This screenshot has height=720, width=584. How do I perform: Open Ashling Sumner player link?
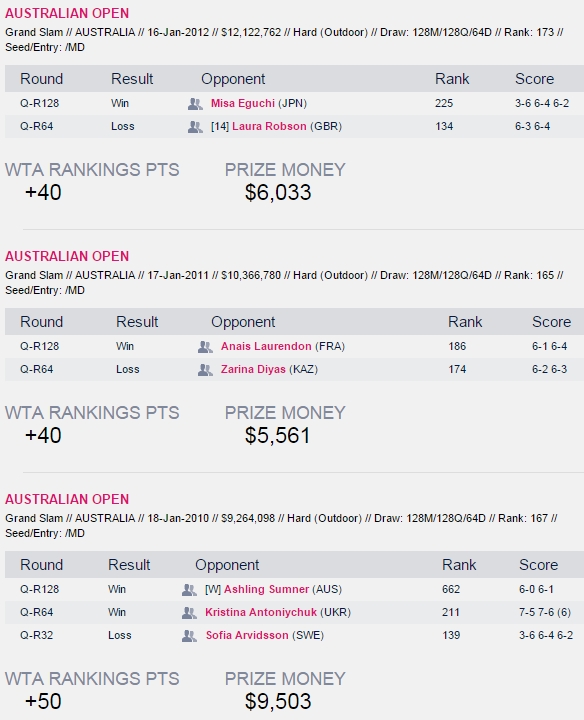click(266, 589)
